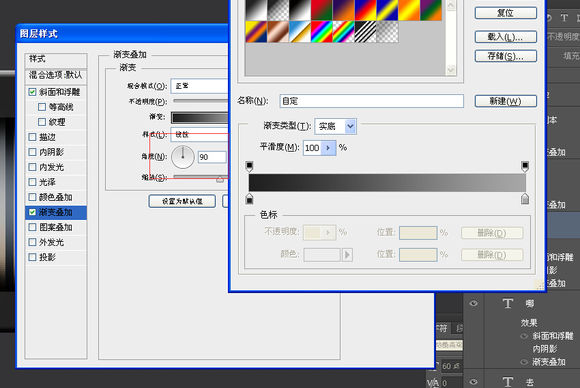Click the 存储(S)... button

pyautogui.click(x=506, y=56)
